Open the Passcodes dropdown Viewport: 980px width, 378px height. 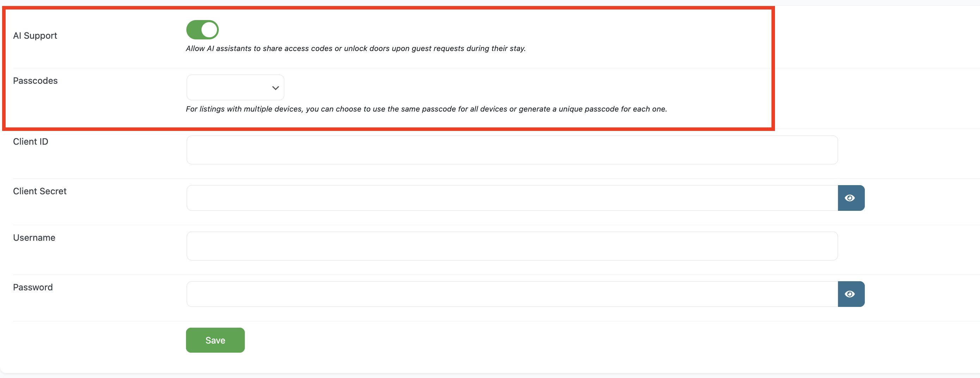pyautogui.click(x=235, y=88)
